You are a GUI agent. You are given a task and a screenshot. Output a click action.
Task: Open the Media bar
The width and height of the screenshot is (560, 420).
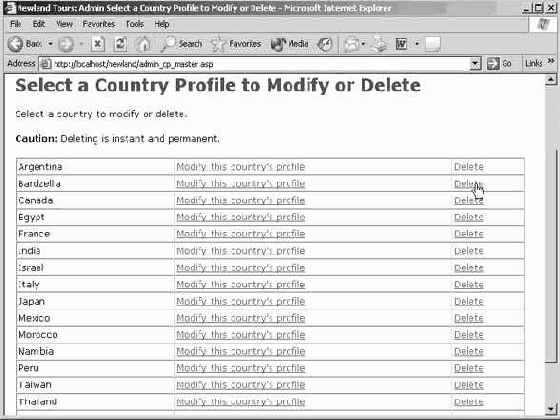point(289,44)
